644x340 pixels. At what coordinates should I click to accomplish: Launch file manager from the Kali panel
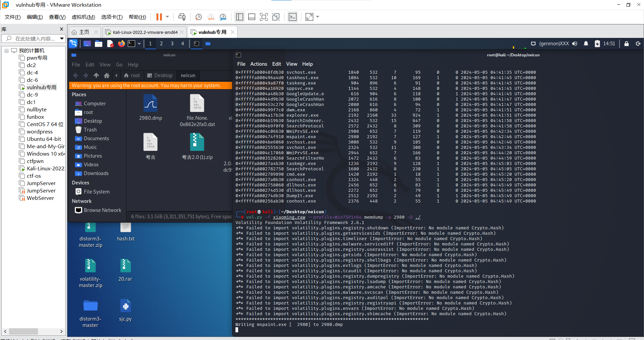coord(98,44)
